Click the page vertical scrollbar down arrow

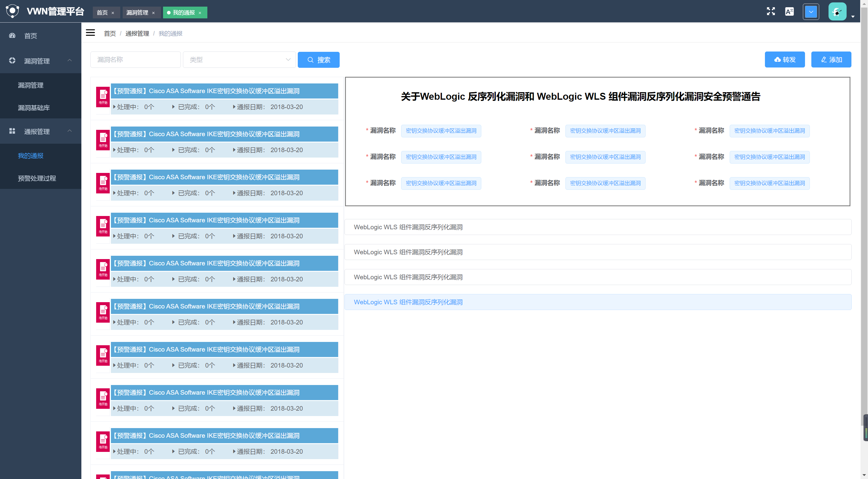[864, 475]
